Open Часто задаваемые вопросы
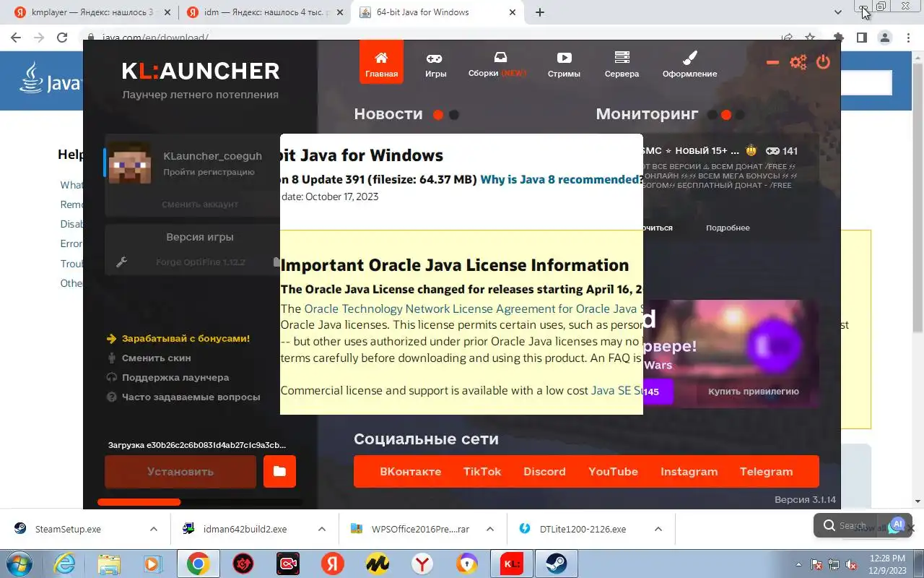 tap(191, 397)
